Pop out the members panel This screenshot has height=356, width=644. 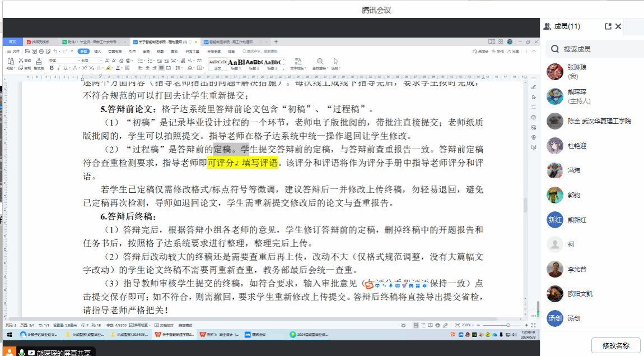click(x=608, y=26)
